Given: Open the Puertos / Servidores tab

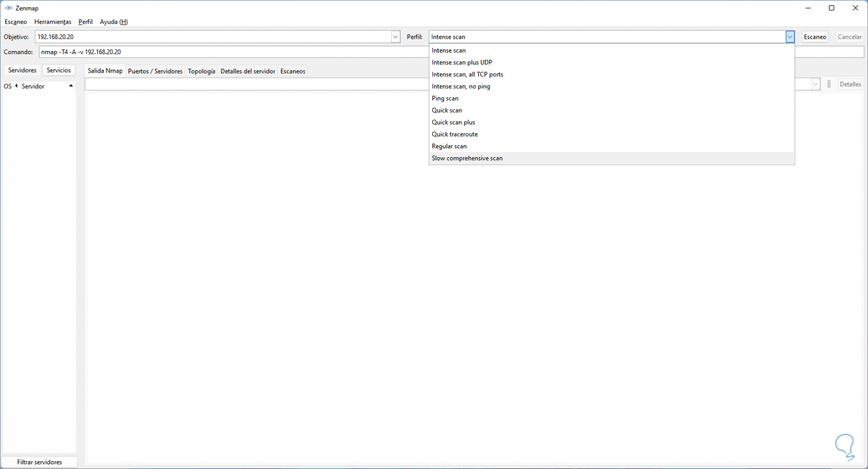Looking at the screenshot, I should (x=155, y=71).
